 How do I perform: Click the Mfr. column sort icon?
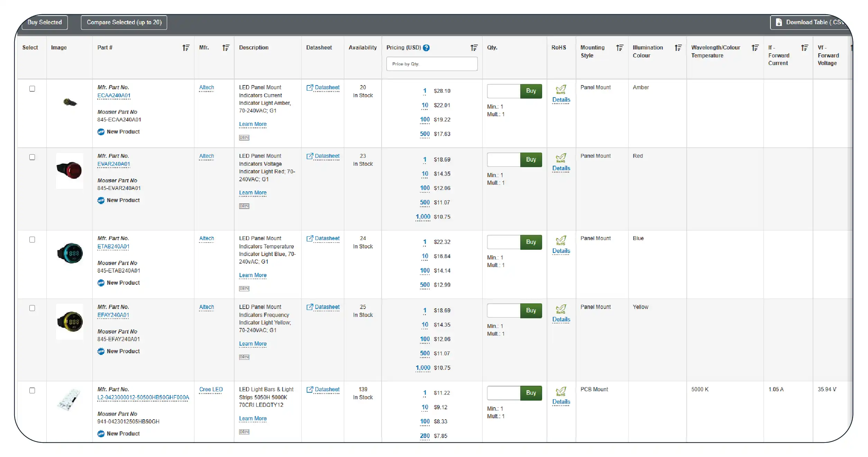[226, 48]
